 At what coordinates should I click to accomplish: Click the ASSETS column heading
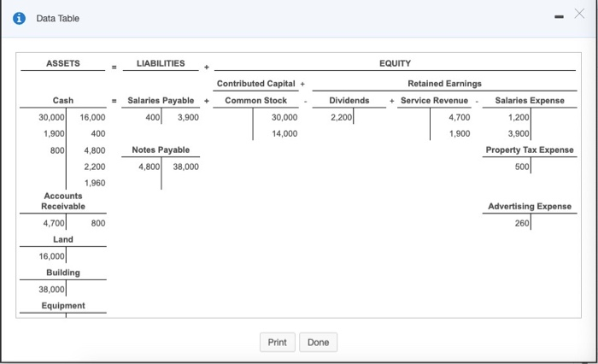point(63,63)
